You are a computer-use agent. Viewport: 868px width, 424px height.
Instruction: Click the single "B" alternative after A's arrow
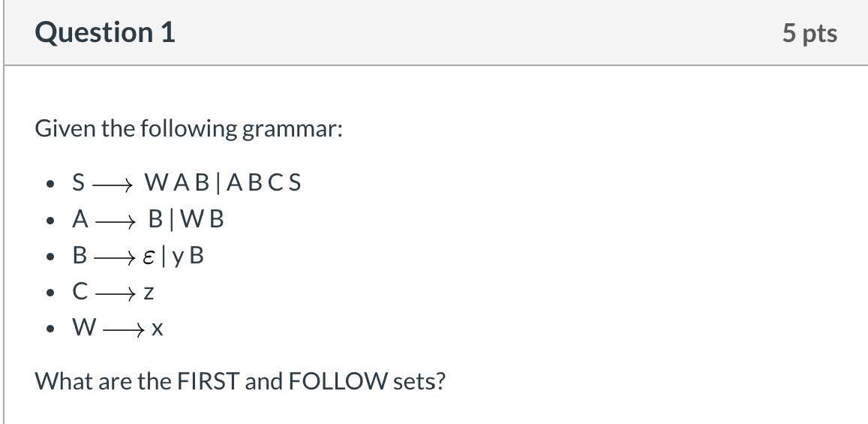tap(155, 219)
